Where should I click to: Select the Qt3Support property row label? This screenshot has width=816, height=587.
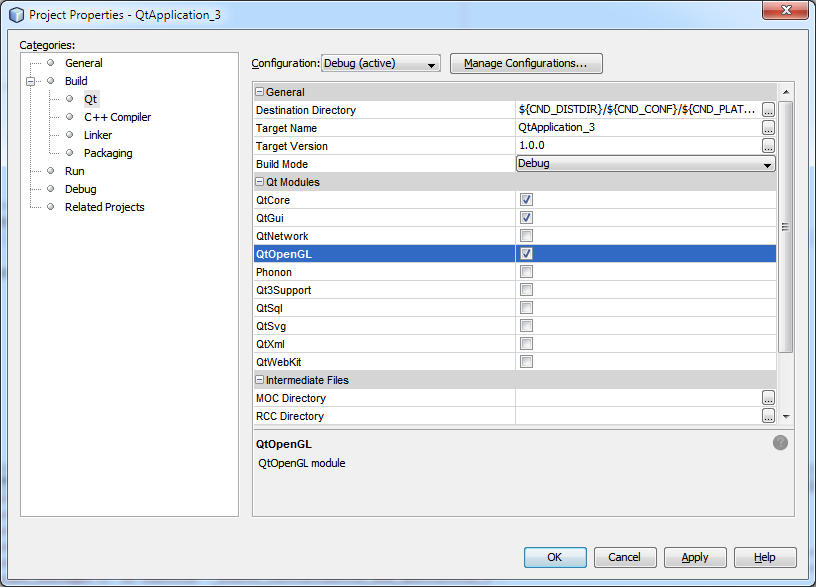pos(283,290)
